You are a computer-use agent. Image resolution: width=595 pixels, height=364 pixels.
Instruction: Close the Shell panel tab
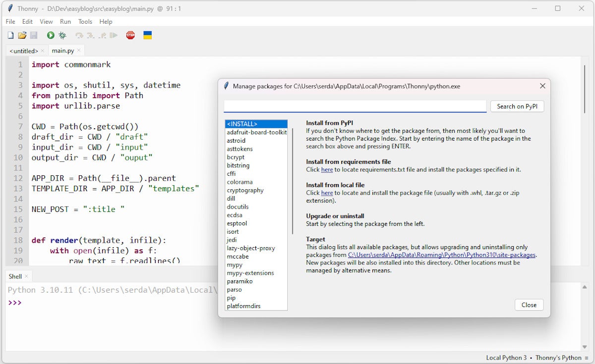(x=26, y=276)
